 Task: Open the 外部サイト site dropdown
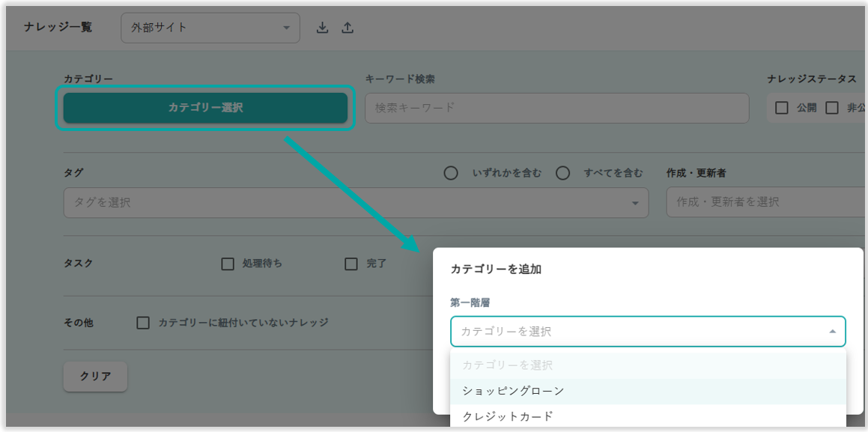pyautogui.click(x=210, y=28)
